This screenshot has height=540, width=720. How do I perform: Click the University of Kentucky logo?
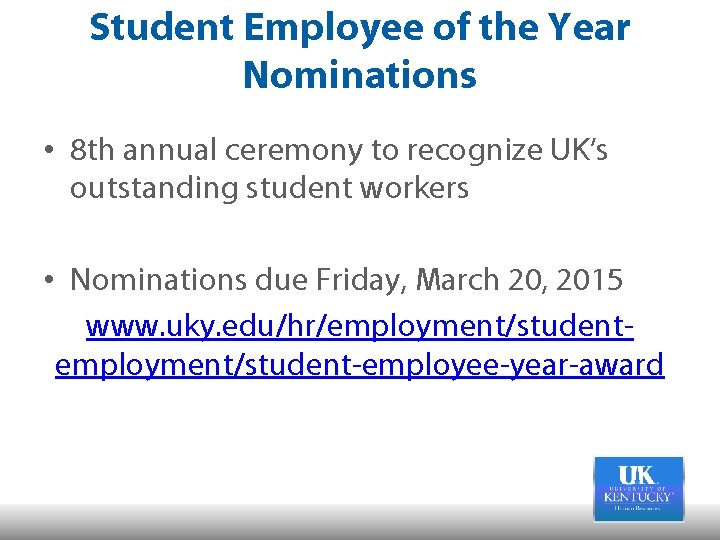[x=639, y=489]
